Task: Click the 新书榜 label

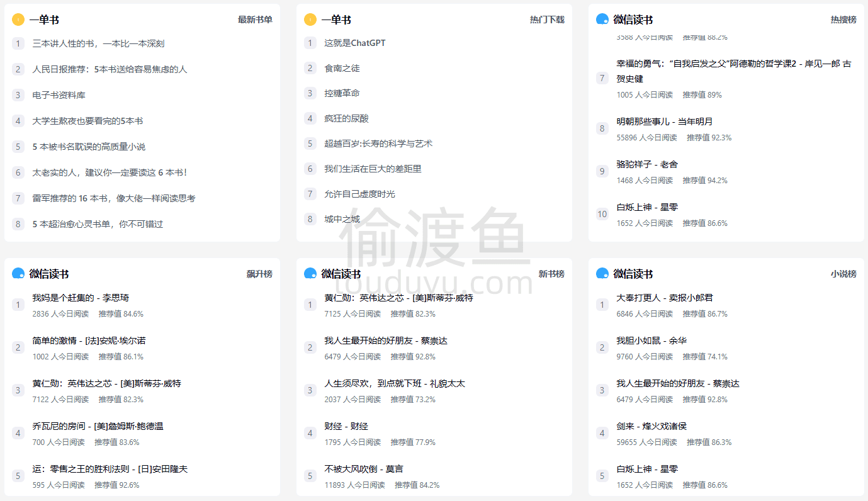Action: pos(551,274)
